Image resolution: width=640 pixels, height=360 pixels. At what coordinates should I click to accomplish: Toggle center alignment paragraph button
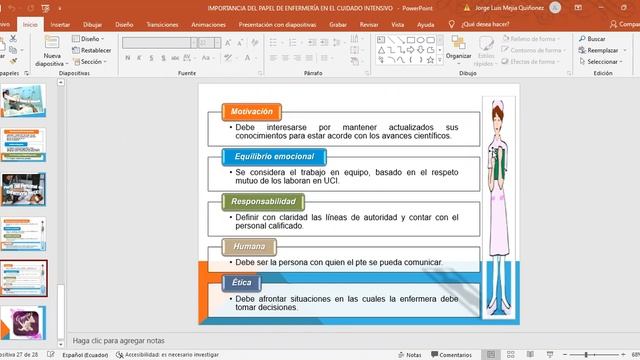[x=285, y=58]
